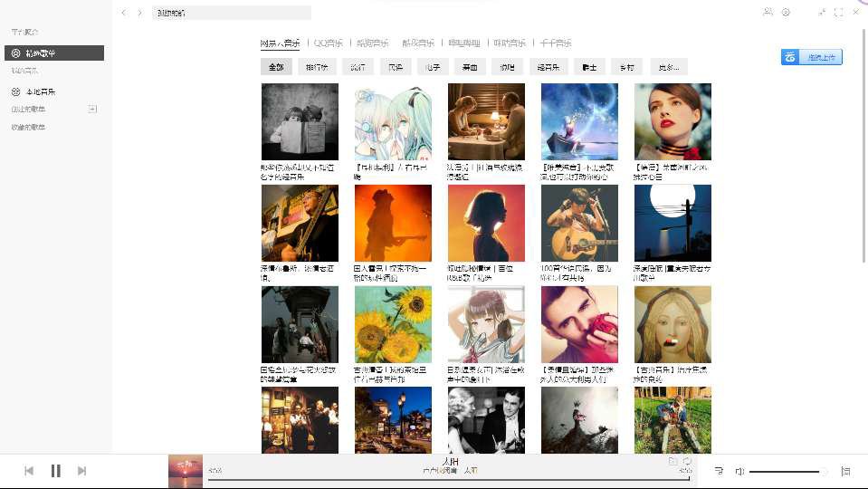868x489 pixels.
Task: Toggle the play mode icon beside volume
Action: [x=719, y=471]
